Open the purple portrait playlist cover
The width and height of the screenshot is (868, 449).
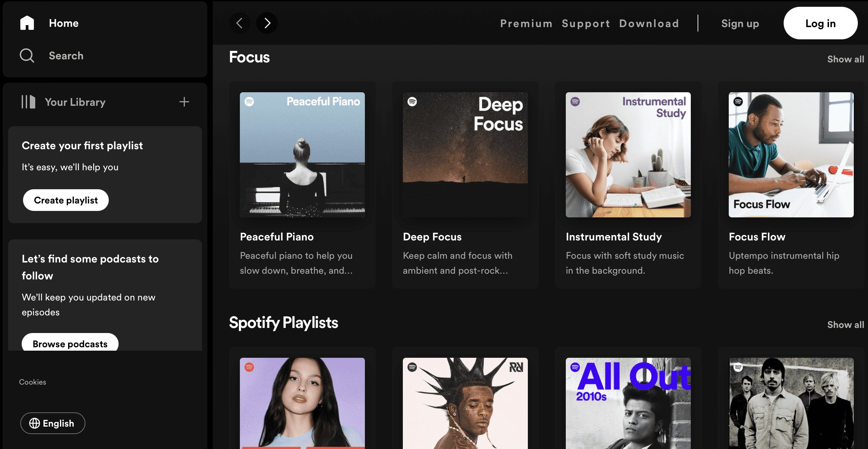(x=302, y=403)
